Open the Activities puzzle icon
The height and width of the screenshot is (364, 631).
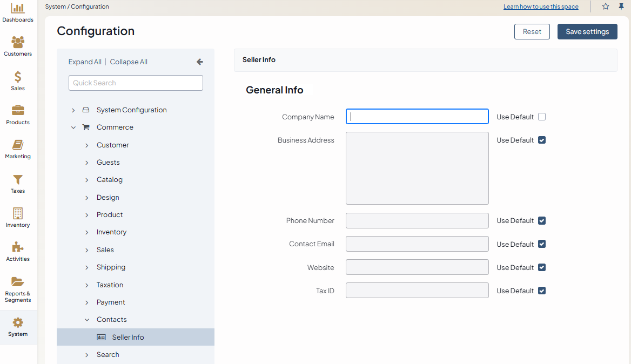pyautogui.click(x=18, y=247)
